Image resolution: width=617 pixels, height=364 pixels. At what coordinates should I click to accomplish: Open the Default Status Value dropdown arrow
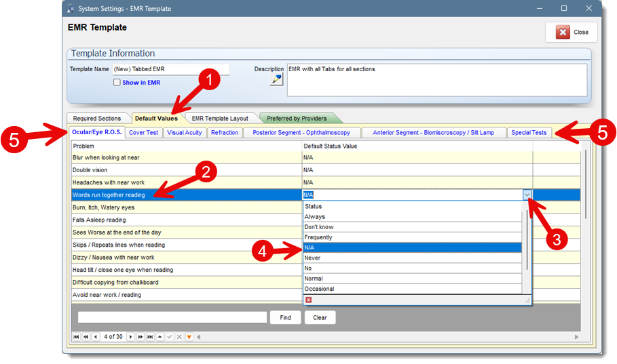click(527, 195)
